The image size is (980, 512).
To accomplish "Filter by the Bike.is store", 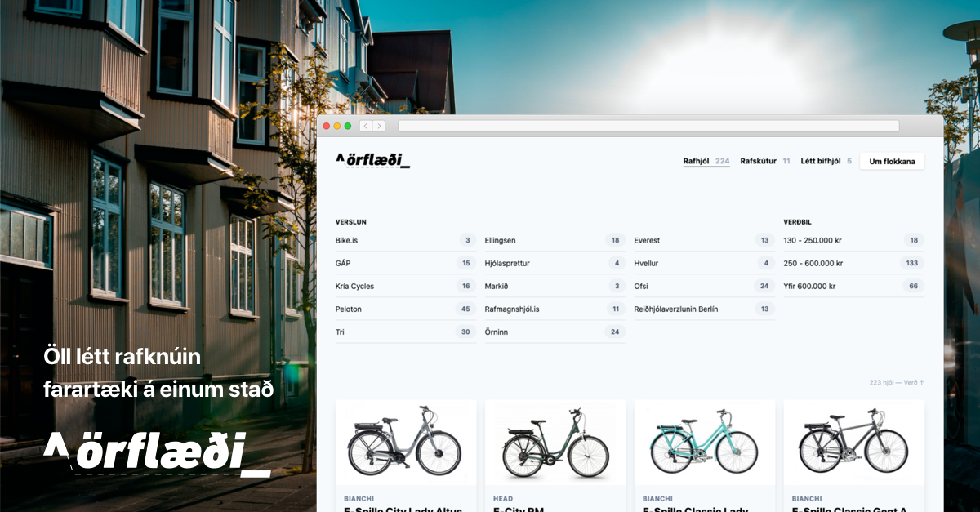I will click(x=347, y=241).
